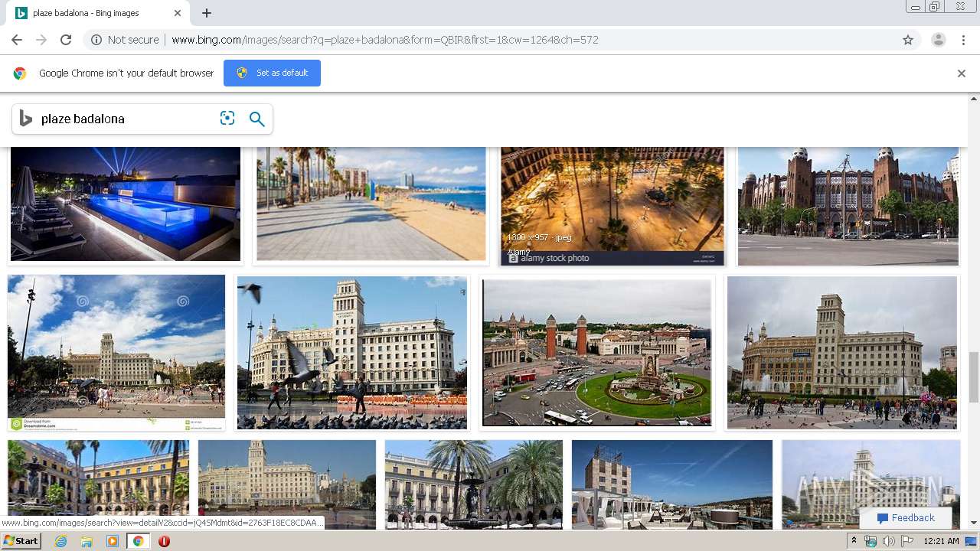The height and width of the screenshot is (551, 980).
Task: Click the plaze badalona search input field
Action: (x=126, y=119)
